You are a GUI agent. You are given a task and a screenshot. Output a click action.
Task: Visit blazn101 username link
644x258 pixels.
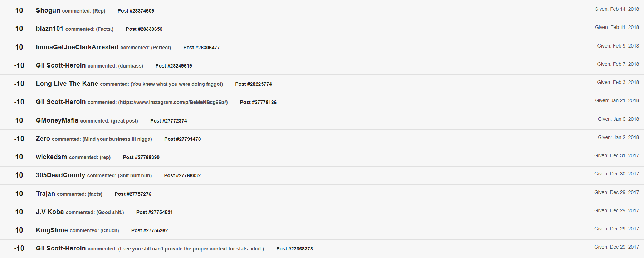tap(49, 29)
